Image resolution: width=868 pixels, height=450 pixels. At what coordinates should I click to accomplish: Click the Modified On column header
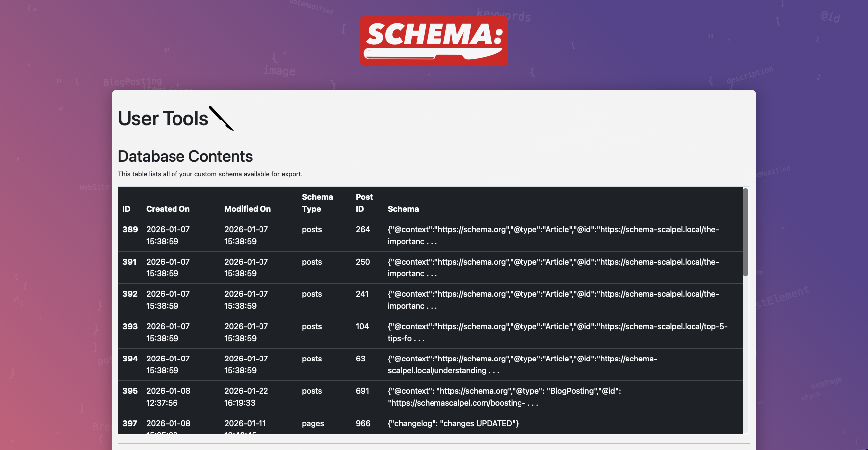coord(247,209)
